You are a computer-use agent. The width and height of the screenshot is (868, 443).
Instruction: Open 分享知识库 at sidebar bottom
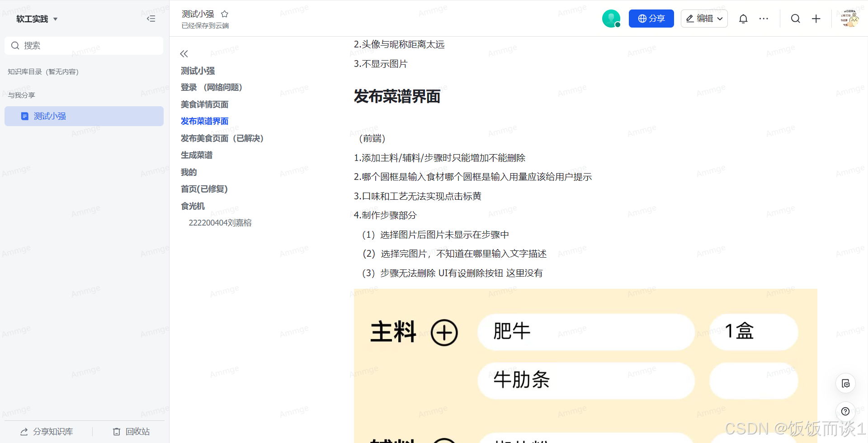click(x=47, y=432)
